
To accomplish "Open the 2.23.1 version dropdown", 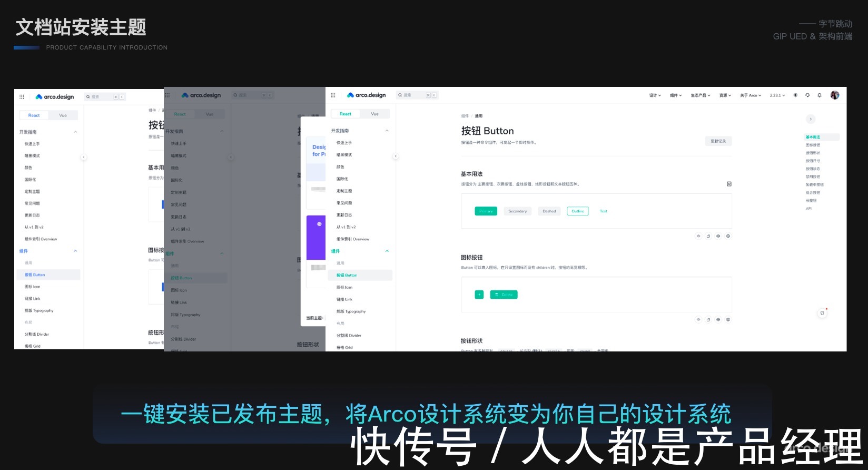I will [777, 95].
